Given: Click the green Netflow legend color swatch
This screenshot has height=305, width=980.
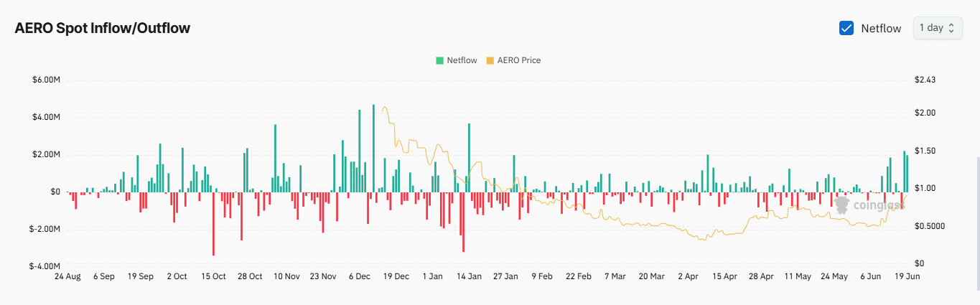Looking at the screenshot, I should tap(439, 60).
